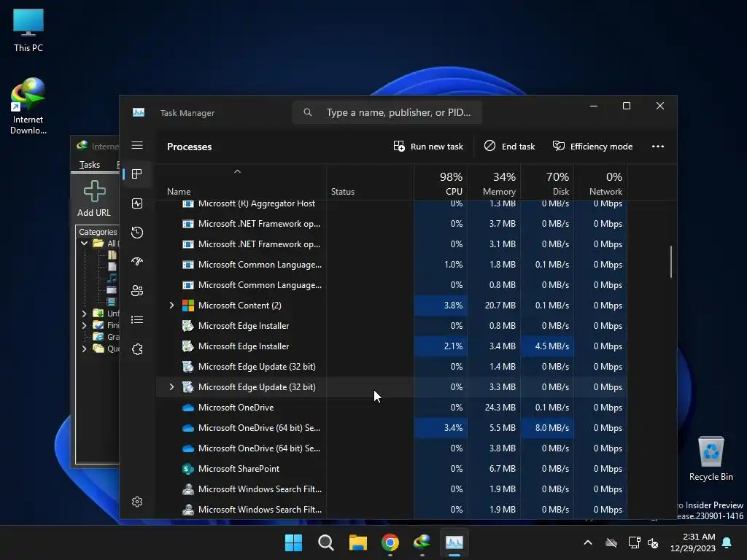Show hidden system tray icons

[588, 542]
